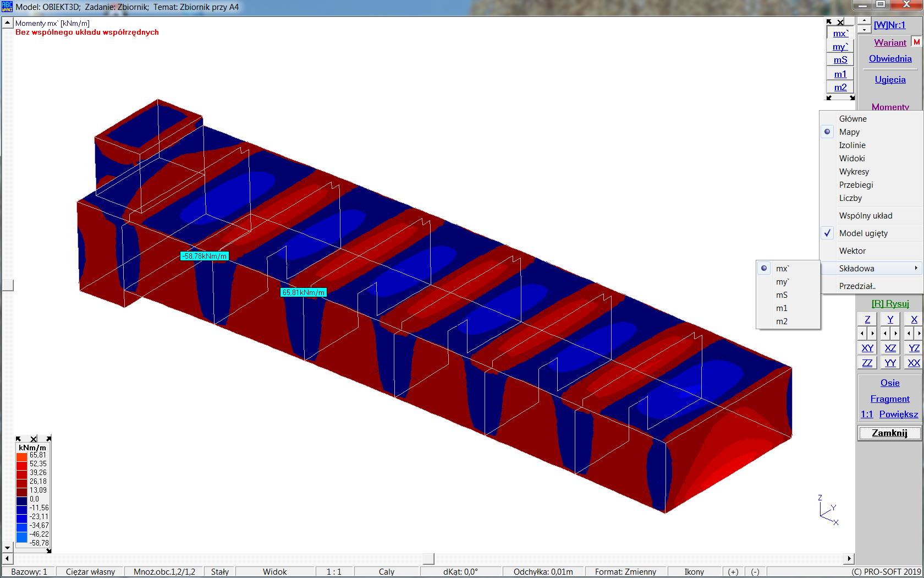Click the down arrow at the left scrollbar bottom

pyautogui.click(x=8, y=548)
